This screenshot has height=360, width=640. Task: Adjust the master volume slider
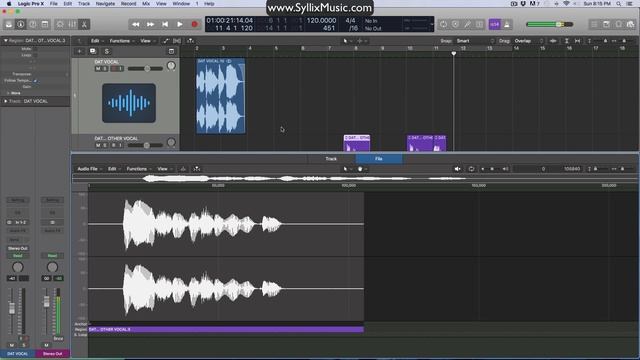(549, 24)
